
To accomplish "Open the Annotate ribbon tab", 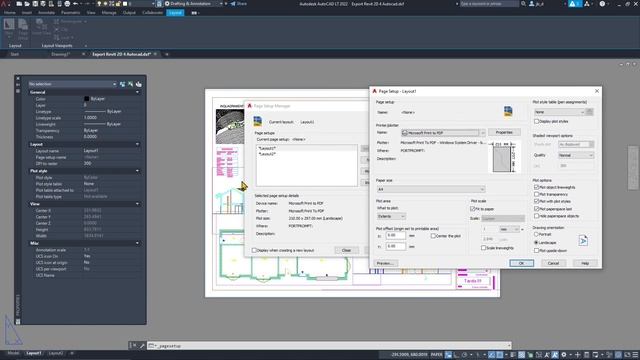I will [x=46, y=13].
